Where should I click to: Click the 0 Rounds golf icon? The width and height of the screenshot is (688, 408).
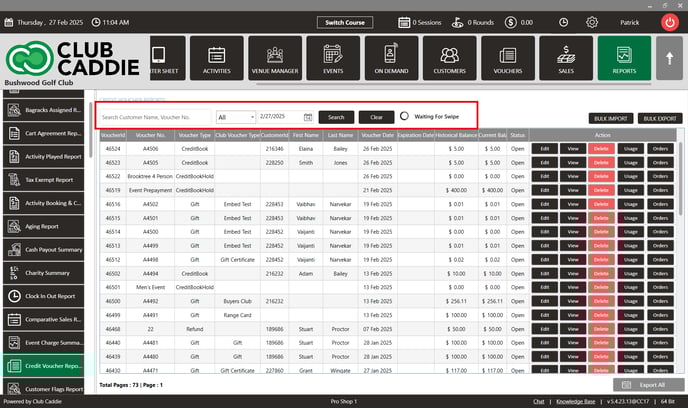[457, 22]
